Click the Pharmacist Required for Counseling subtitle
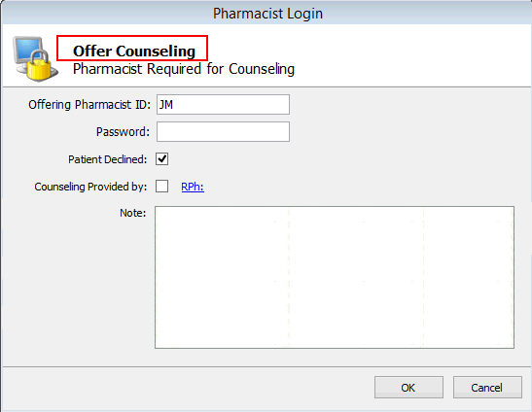Screen dimensions: 532x412 [184, 69]
